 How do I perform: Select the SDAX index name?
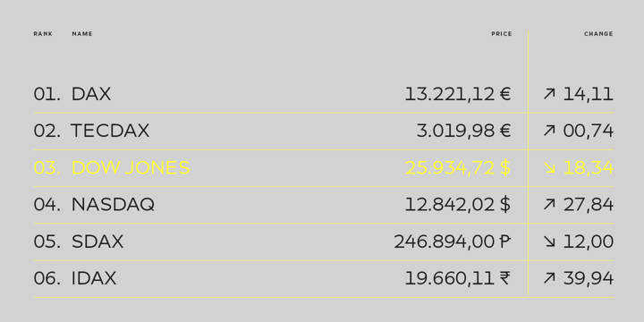(x=97, y=241)
